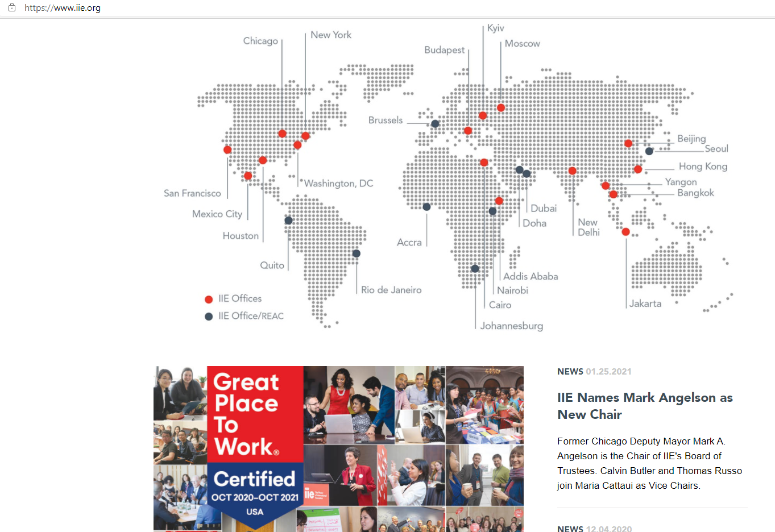Click the Quito dark map marker

[x=288, y=221]
